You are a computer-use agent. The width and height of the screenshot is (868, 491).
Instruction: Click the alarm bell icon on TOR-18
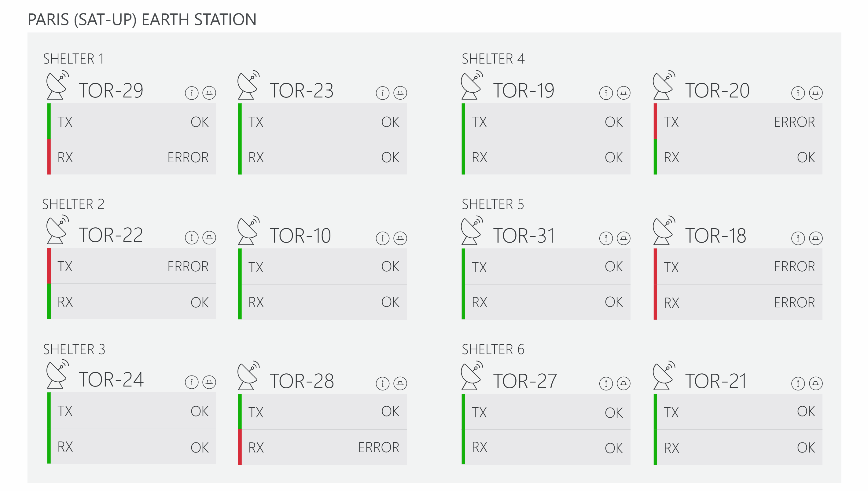(x=815, y=238)
